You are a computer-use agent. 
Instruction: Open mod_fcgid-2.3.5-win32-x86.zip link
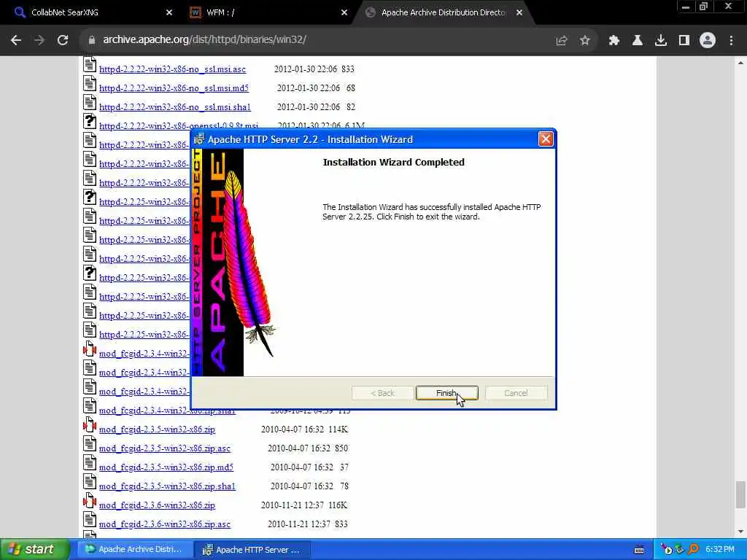click(158, 429)
